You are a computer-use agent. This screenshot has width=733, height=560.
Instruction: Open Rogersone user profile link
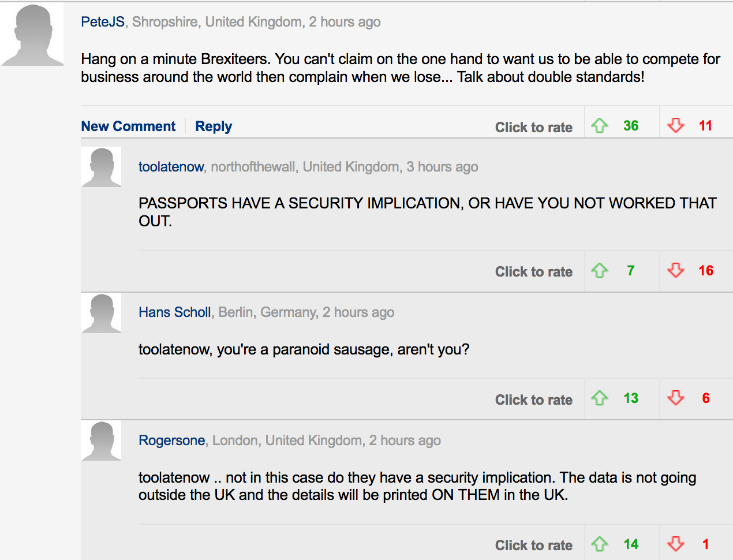click(171, 440)
